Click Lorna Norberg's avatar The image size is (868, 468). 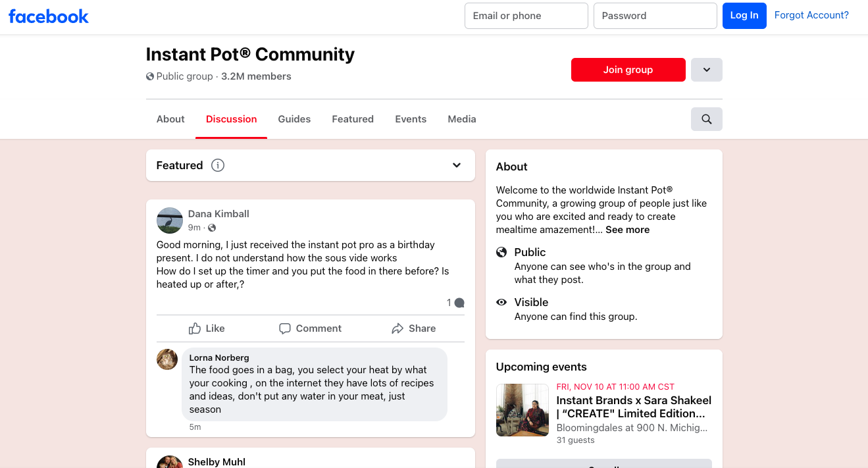click(x=167, y=359)
